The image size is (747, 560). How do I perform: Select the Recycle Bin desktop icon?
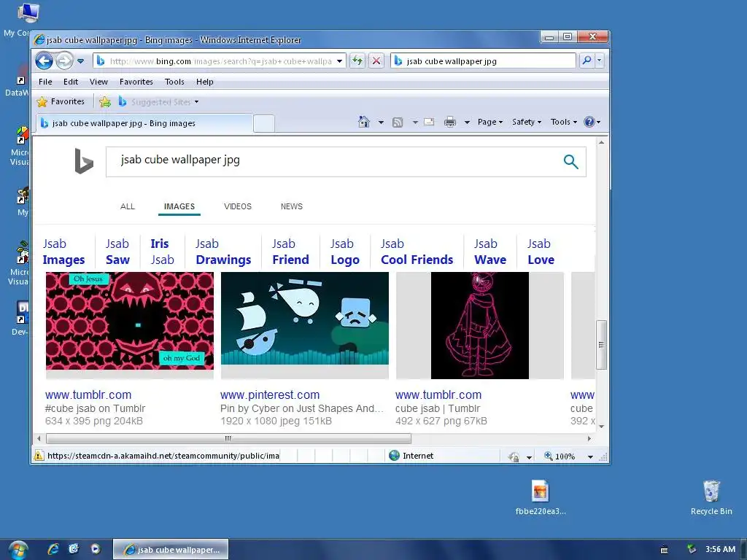click(711, 497)
